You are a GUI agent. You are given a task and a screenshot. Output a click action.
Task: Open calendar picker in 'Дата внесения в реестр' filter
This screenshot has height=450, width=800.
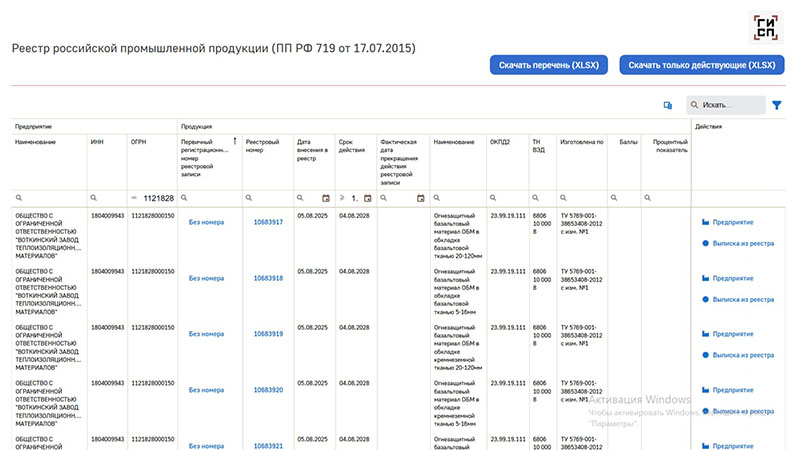[x=326, y=198]
